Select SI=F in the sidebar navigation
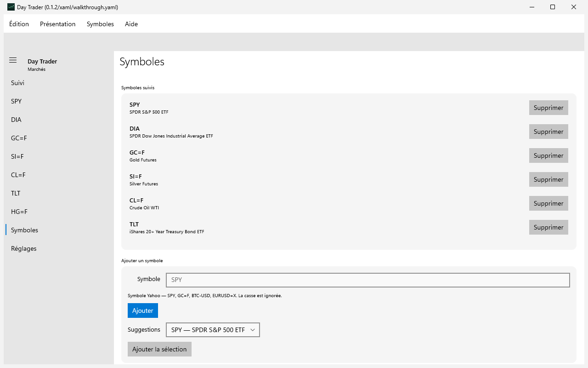 59,156
